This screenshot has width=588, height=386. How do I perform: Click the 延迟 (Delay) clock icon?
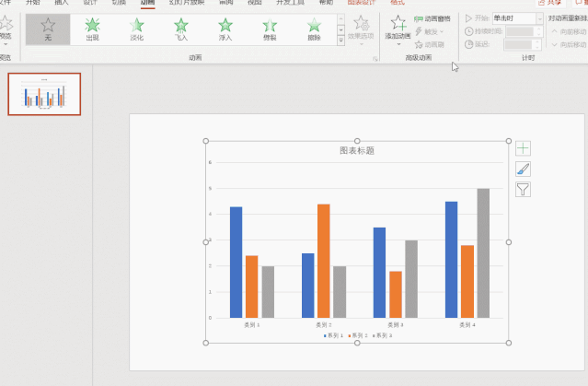[x=468, y=45]
